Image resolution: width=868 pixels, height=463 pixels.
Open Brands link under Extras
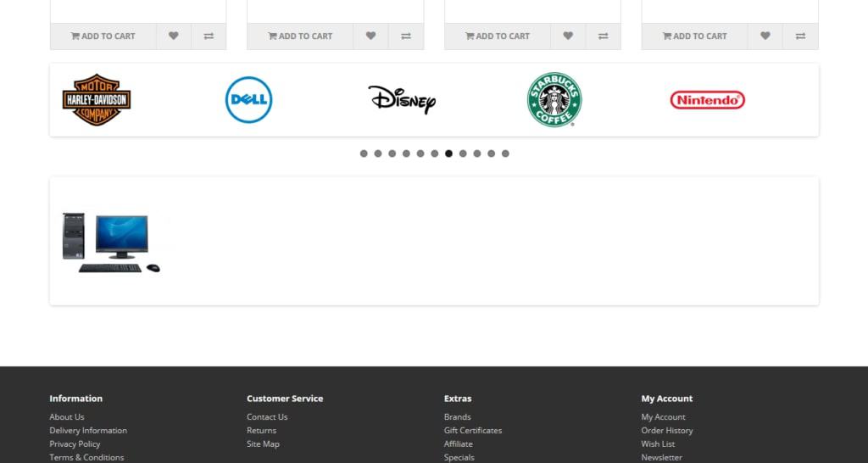pos(457,417)
